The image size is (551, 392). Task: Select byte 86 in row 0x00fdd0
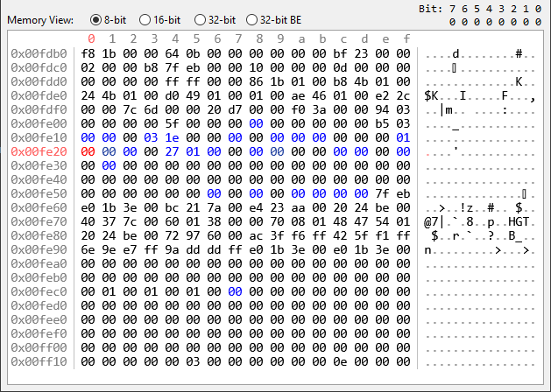(256, 81)
